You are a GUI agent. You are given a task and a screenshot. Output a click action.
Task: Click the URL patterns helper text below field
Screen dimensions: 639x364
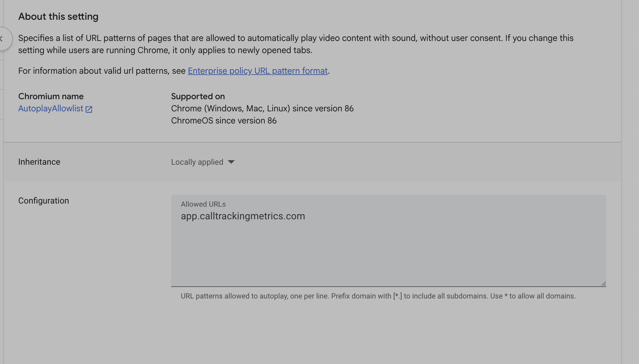(378, 296)
